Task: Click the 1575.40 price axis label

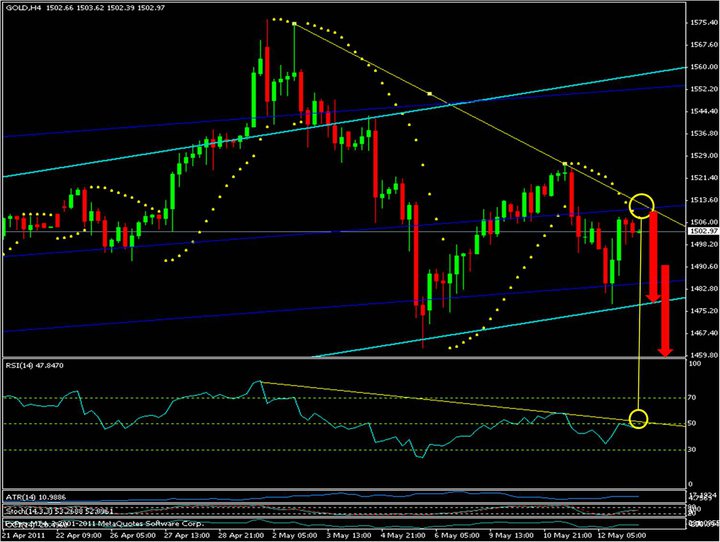Action: point(703,22)
